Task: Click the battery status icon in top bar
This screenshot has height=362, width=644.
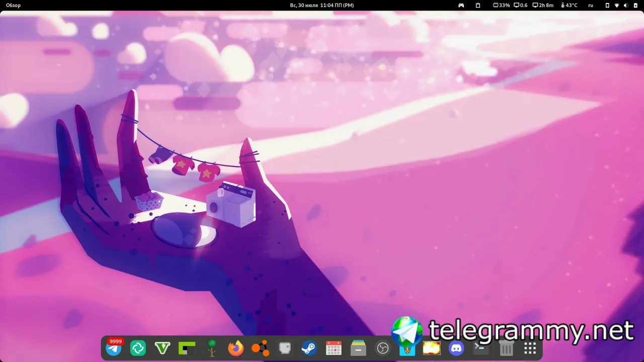Action: tap(635, 5)
